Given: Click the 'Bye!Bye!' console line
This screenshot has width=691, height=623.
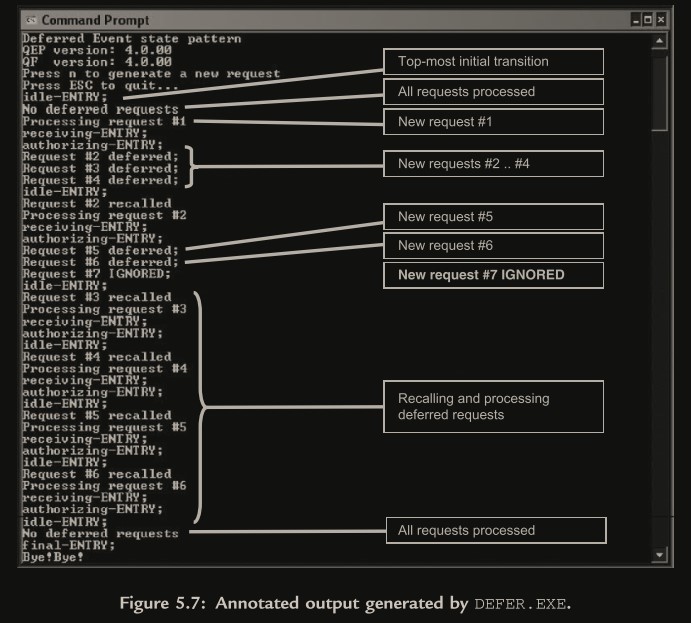Looking at the screenshot, I should (53, 557).
